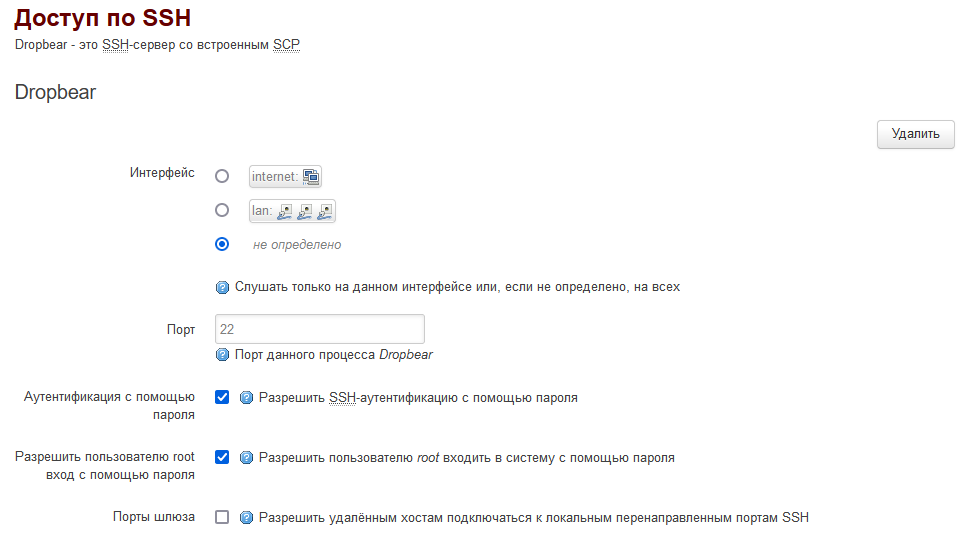Enable the gateway ports checkbox

coord(222,517)
